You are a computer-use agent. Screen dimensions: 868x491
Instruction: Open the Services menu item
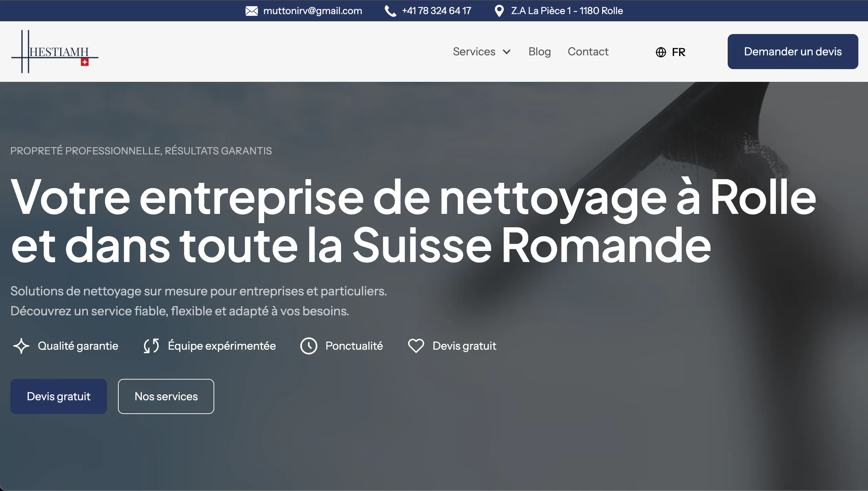[474, 52]
